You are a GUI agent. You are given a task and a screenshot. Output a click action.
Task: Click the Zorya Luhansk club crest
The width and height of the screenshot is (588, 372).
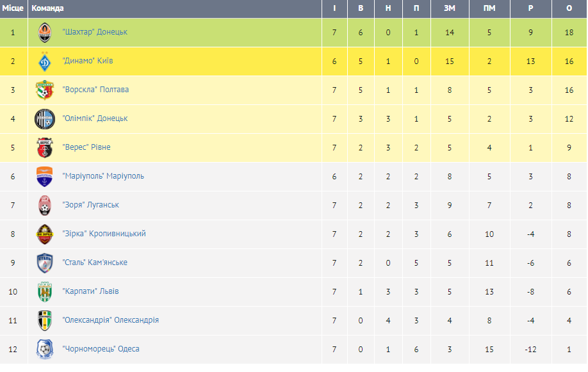point(44,205)
